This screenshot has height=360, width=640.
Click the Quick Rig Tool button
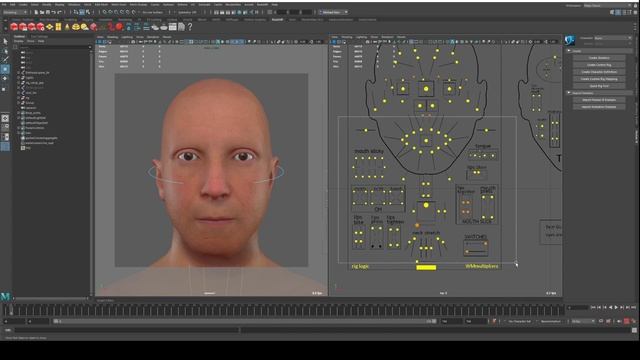tap(599, 86)
